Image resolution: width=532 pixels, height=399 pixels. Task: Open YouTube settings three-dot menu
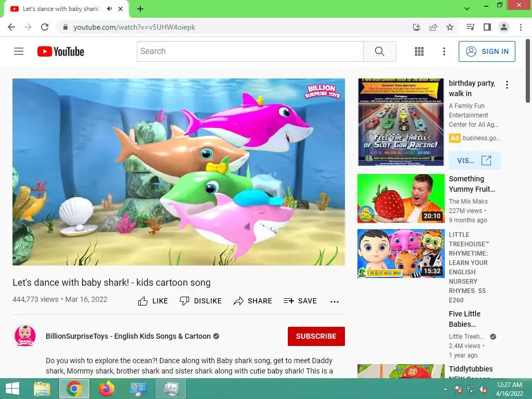tap(444, 51)
